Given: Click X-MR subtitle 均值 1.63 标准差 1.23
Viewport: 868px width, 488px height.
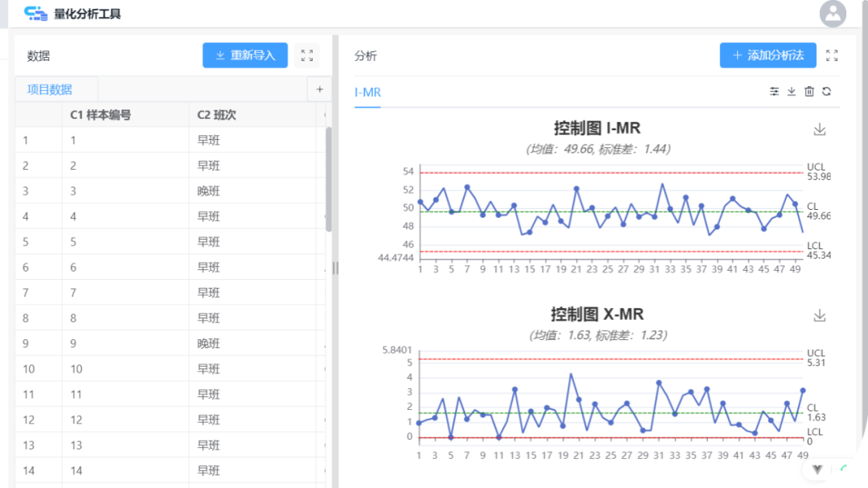Looking at the screenshot, I should (x=598, y=335).
